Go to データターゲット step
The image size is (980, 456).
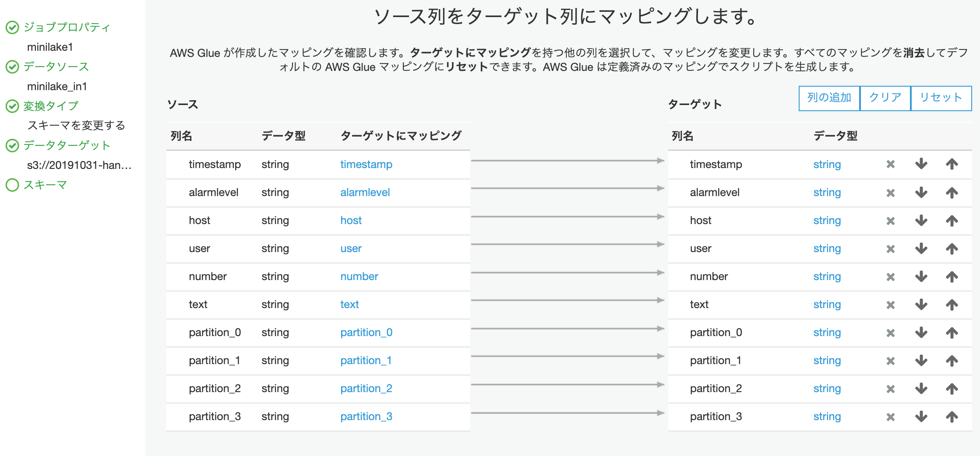pos(66,145)
